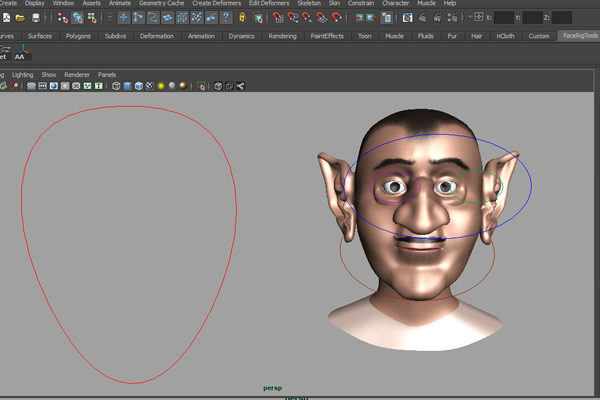Screen dimensions: 600x400
Task: Open the Render View window icon
Action: click(x=408, y=18)
